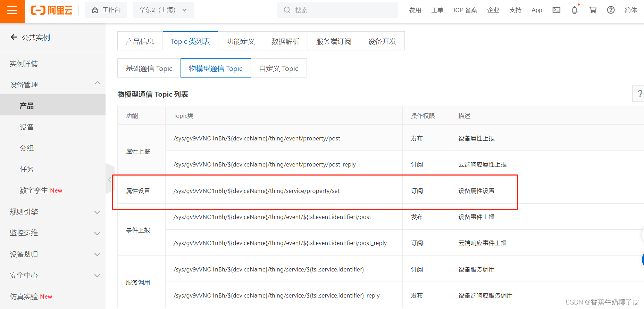
Task: Click the 设备属性设置 description
Action: point(476,191)
